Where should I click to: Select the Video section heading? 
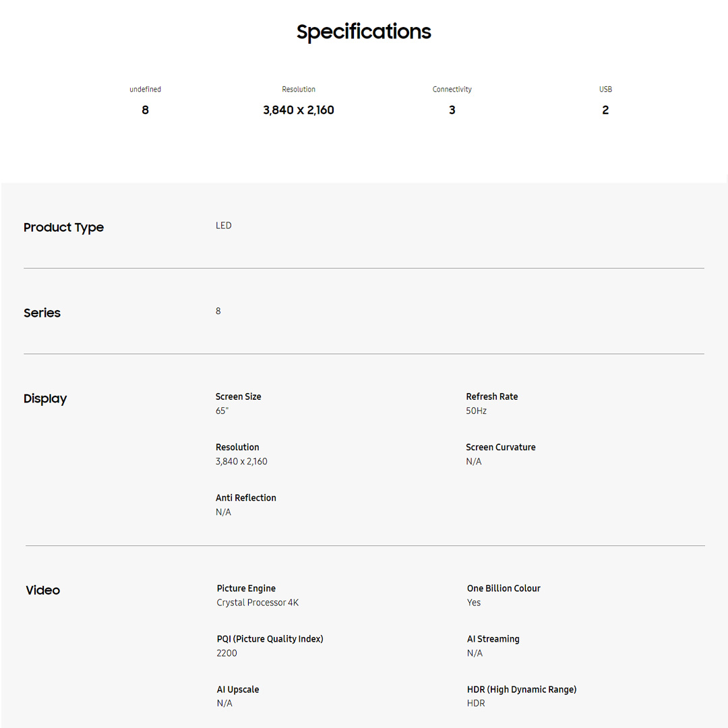tap(42, 590)
